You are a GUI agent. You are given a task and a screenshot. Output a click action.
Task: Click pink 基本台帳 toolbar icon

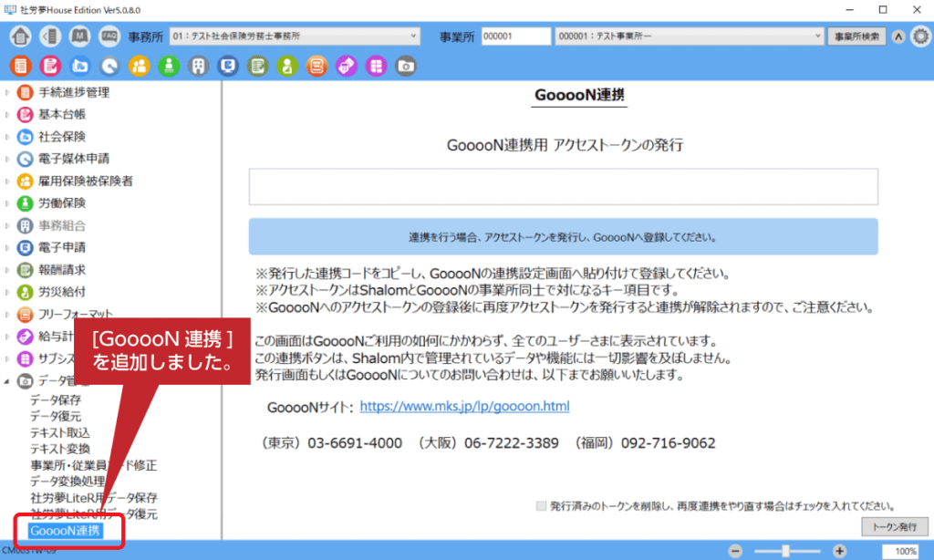pyautogui.click(x=51, y=67)
